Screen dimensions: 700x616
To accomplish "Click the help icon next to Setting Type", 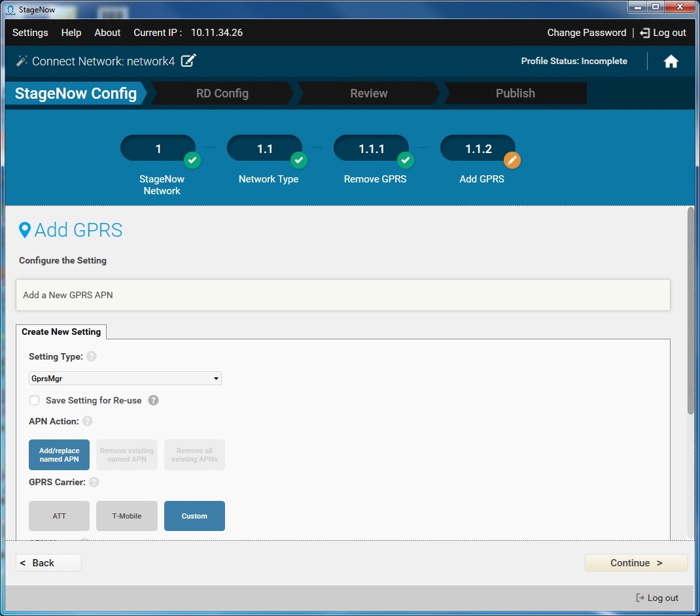I will (92, 357).
